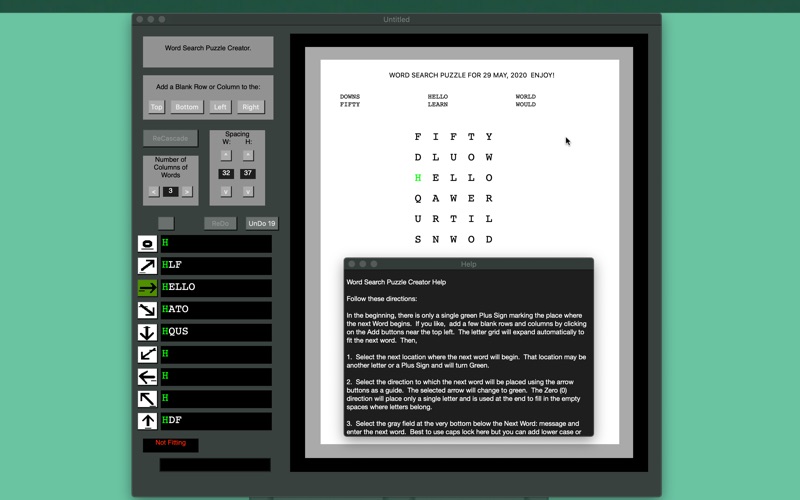
Task: Increase spacing width with up arrow
Action: pos(226,155)
